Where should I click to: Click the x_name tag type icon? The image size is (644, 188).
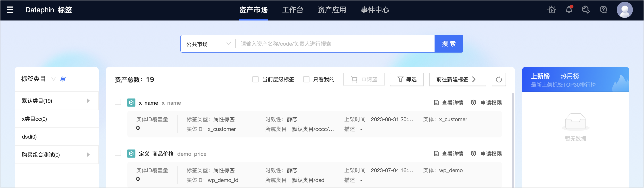point(131,103)
